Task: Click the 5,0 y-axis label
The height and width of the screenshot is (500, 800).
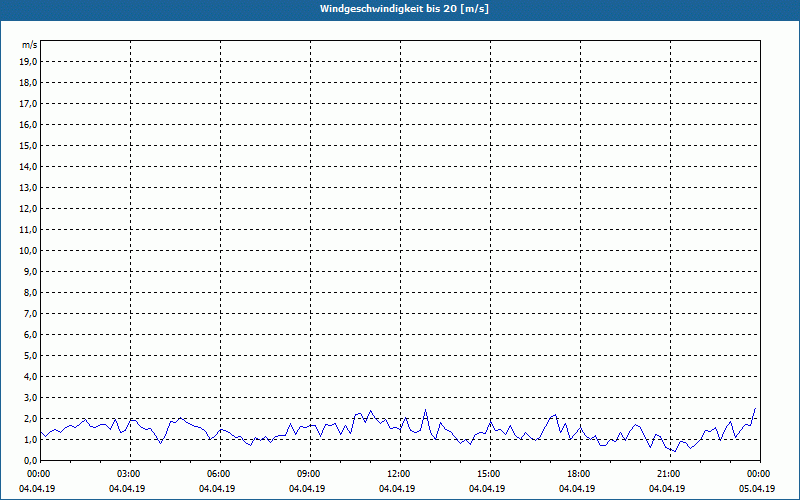Action: (x=30, y=356)
